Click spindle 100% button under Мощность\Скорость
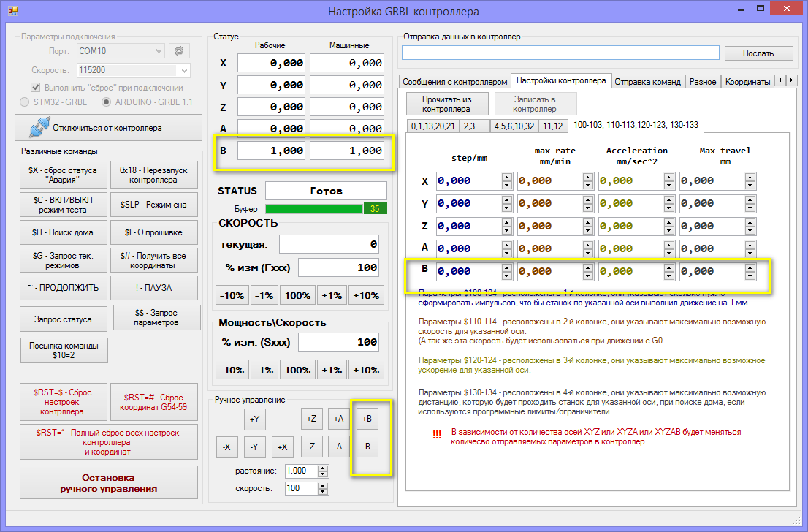 298,370
